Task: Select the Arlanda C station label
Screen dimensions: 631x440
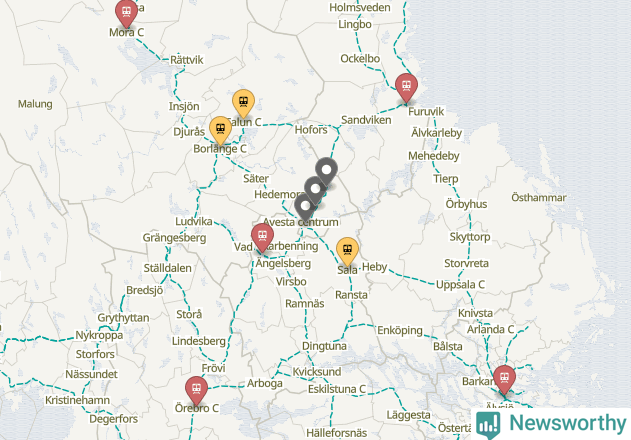Action: 490,329
